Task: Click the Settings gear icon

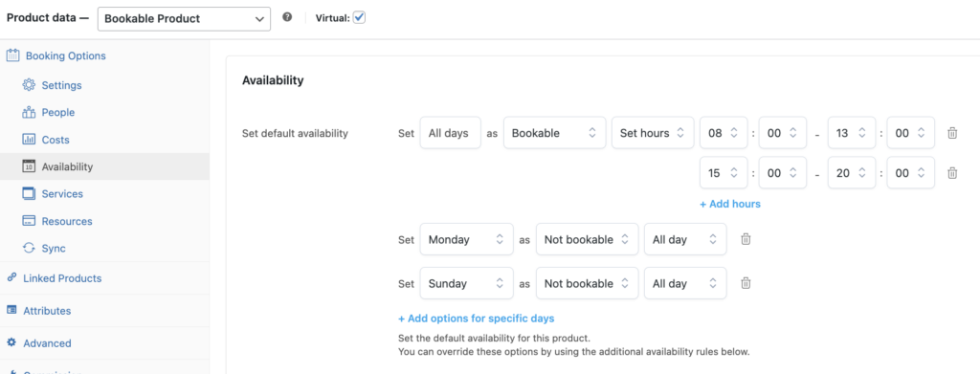Action: [x=29, y=85]
